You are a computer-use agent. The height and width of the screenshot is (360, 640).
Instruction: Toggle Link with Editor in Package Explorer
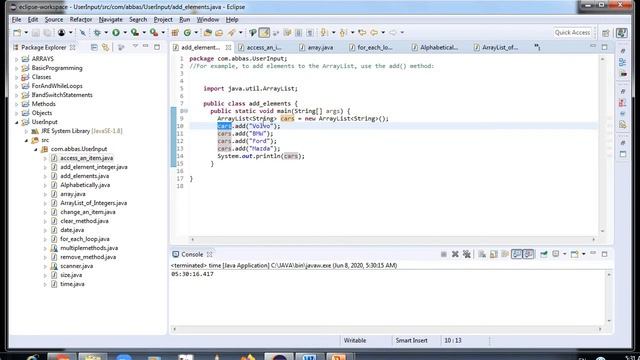point(106,47)
